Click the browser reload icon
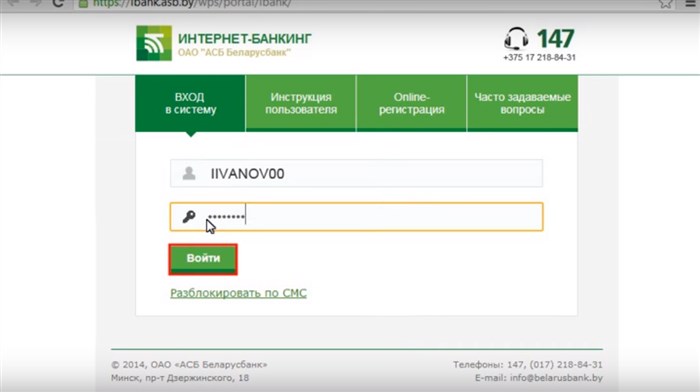 point(58,3)
